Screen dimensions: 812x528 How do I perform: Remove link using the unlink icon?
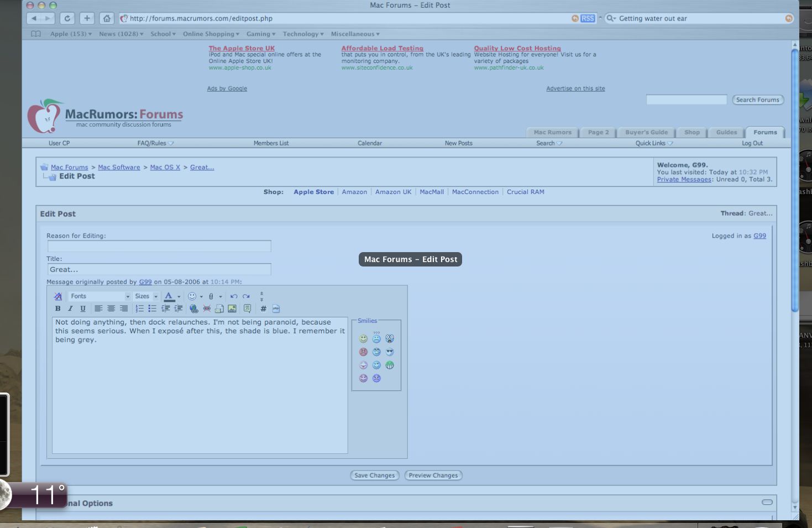tap(207, 309)
